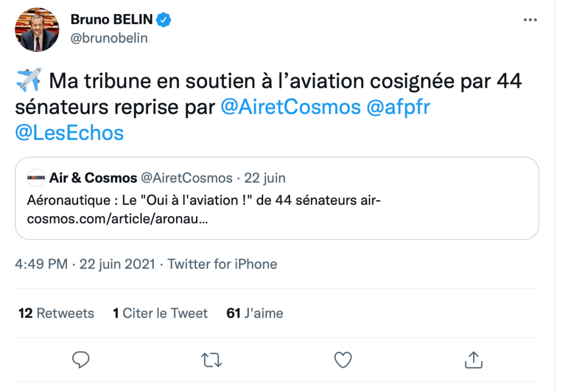Retweet this tweet using the arrows icon
The width and height of the screenshot is (568, 392).
[x=212, y=360]
